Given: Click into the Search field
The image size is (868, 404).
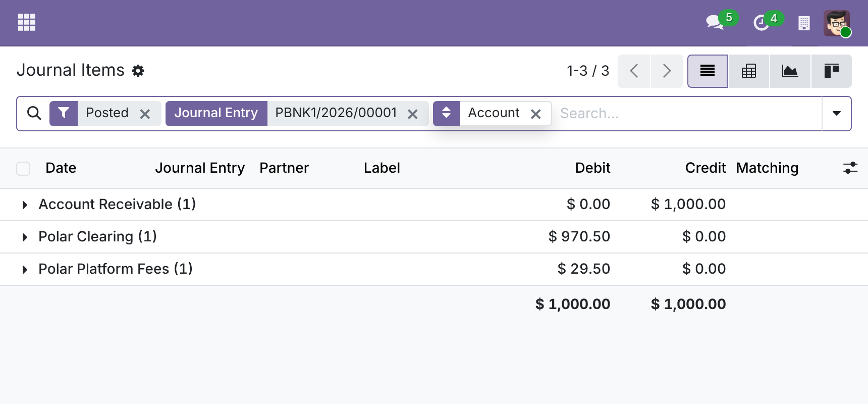Looking at the screenshot, I should (x=688, y=113).
